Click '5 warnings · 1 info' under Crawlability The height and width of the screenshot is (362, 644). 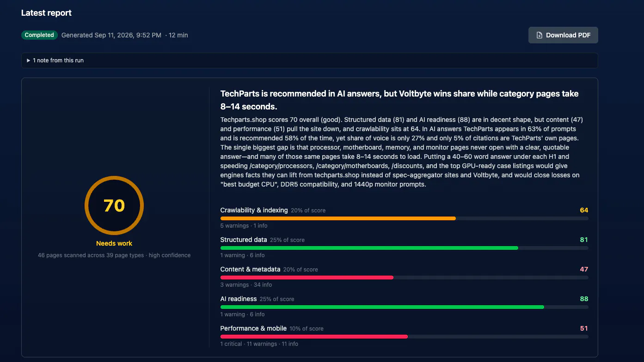pos(244,226)
